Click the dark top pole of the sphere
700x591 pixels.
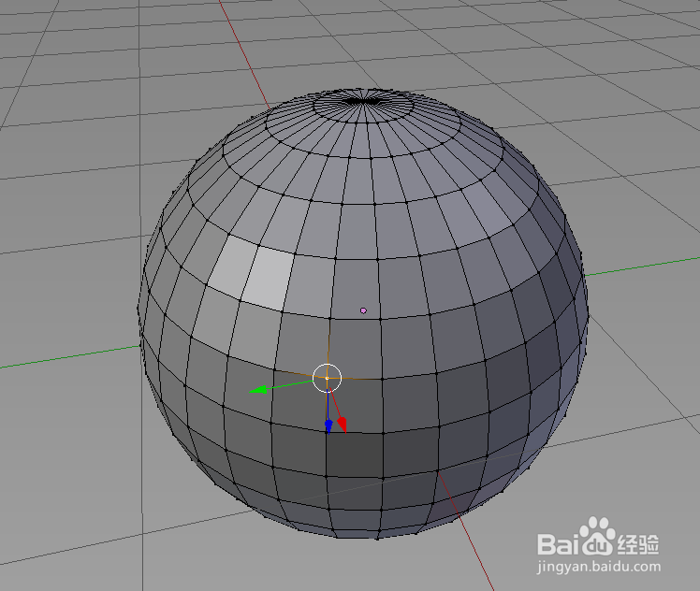[362, 102]
